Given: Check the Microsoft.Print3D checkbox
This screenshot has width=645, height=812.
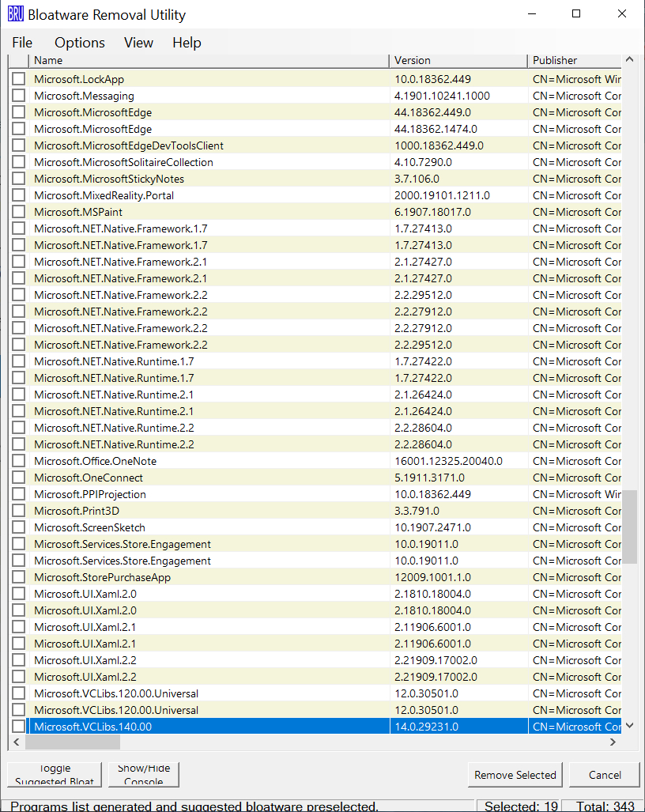Looking at the screenshot, I should point(19,510).
